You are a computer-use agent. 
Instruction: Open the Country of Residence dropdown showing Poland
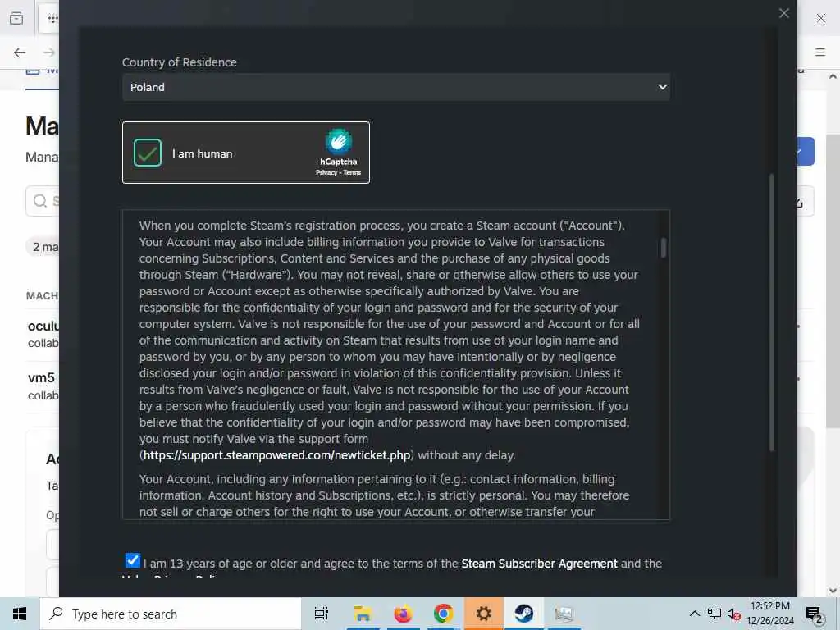coord(396,87)
